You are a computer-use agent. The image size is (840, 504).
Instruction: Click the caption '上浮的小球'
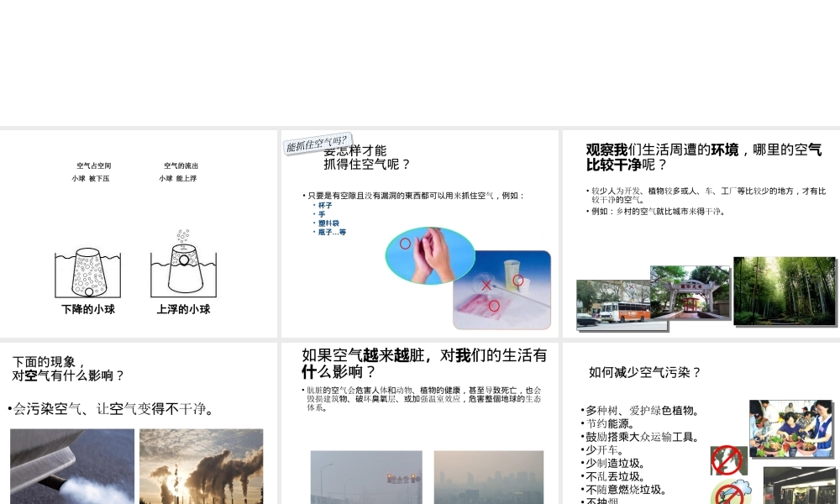coord(183,309)
